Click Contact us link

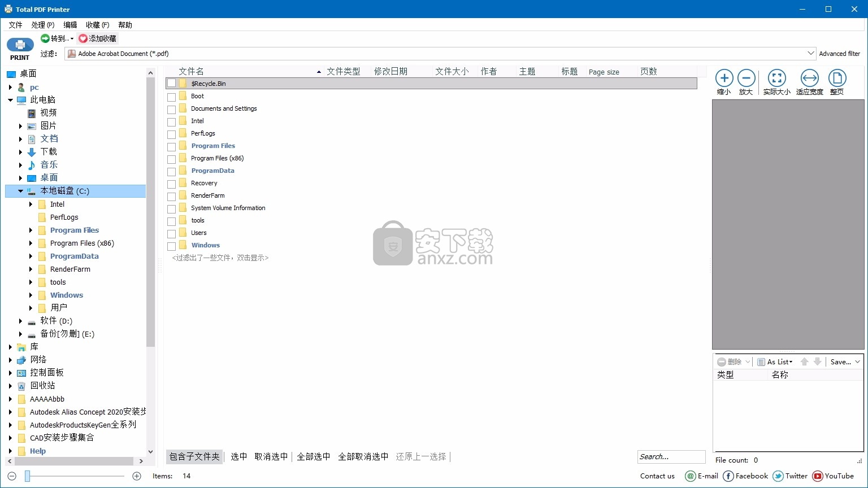(x=657, y=476)
